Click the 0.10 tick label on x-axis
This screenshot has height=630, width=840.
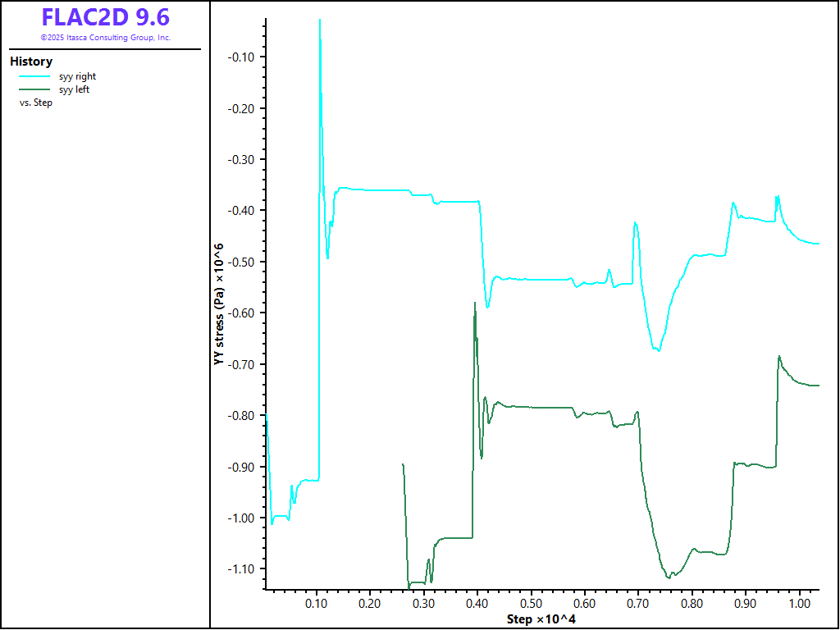pos(317,603)
